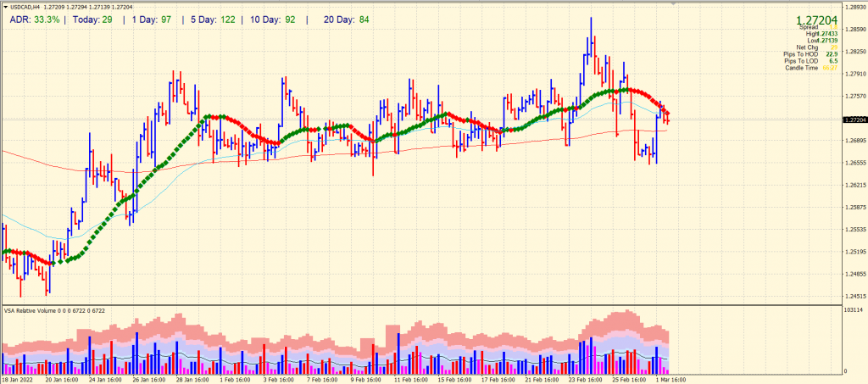The width and height of the screenshot is (868, 384).
Task: Click the 9 Feb 16:00 time label
Action: [366, 380]
